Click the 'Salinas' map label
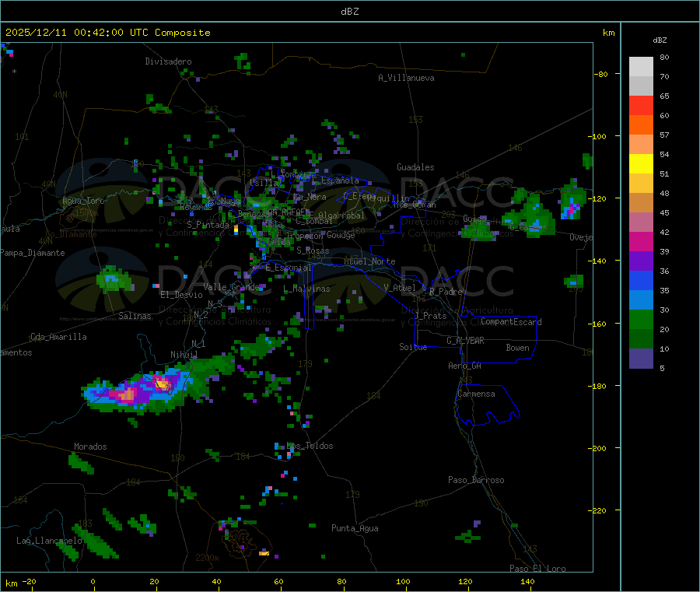The width and height of the screenshot is (700, 592). tap(135, 316)
